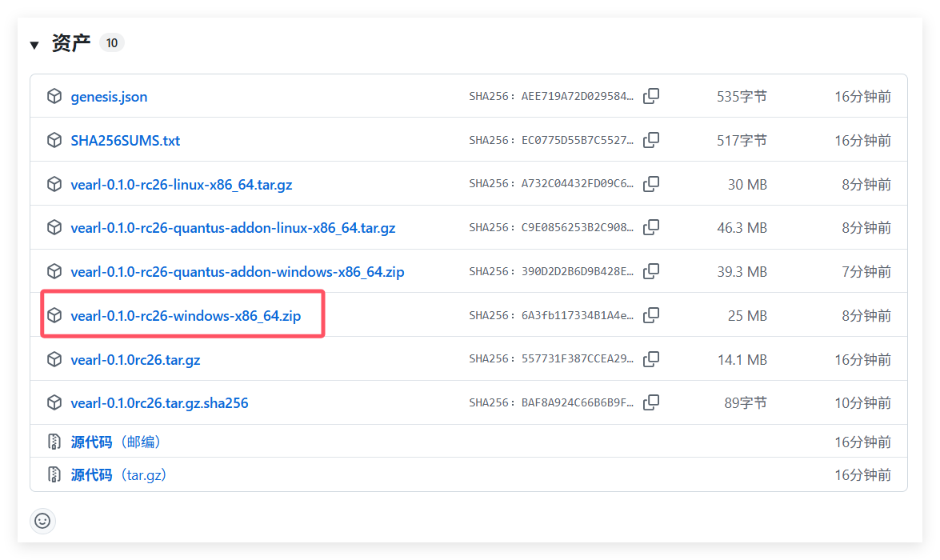This screenshot has height=560, width=940.
Task: Click the 14.1 MB file size
Action: pyautogui.click(x=742, y=359)
